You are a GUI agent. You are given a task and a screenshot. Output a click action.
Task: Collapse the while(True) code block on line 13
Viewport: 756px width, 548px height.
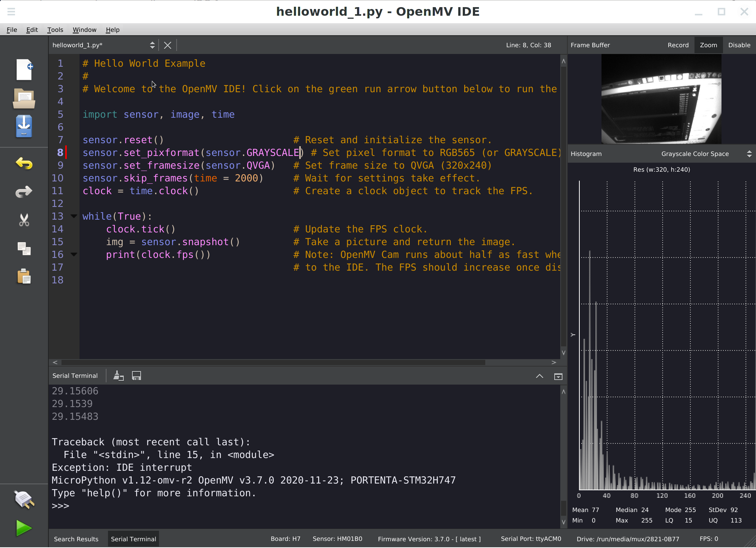(x=73, y=216)
